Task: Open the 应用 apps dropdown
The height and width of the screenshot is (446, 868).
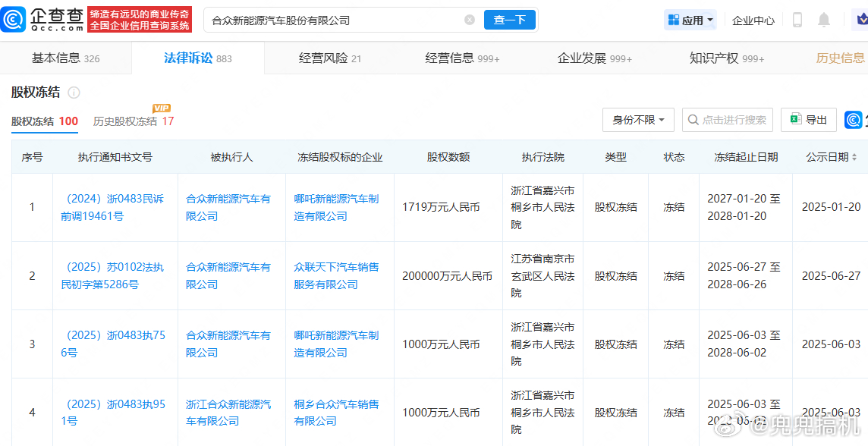Action: tap(690, 20)
